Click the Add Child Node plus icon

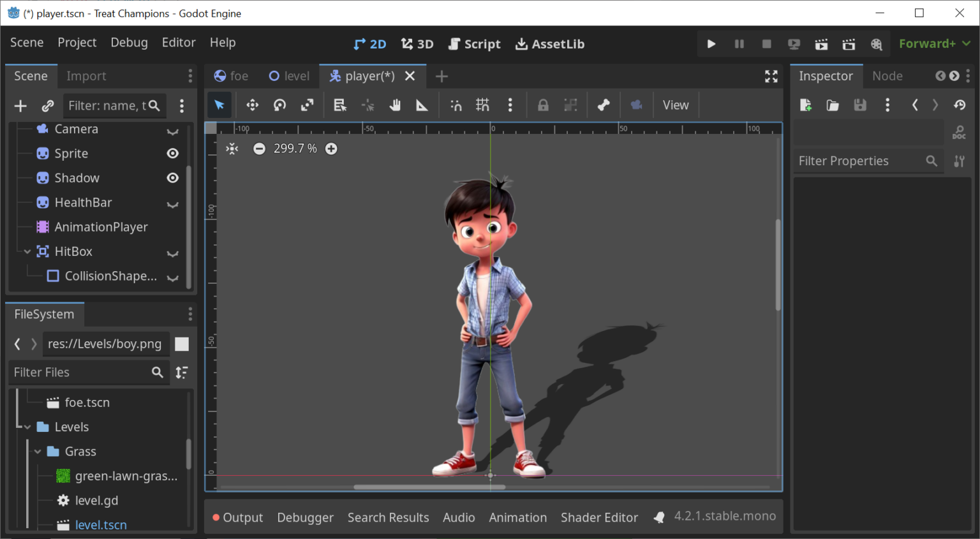(x=20, y=106)
